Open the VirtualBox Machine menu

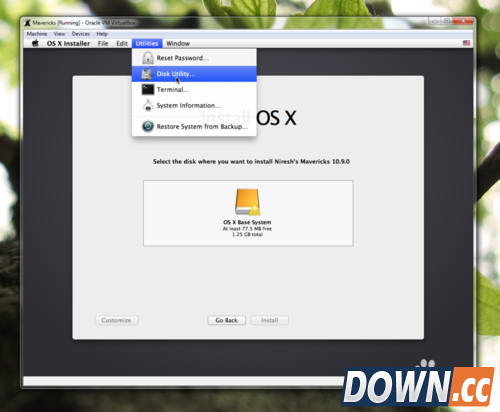(x=37, y=34)
